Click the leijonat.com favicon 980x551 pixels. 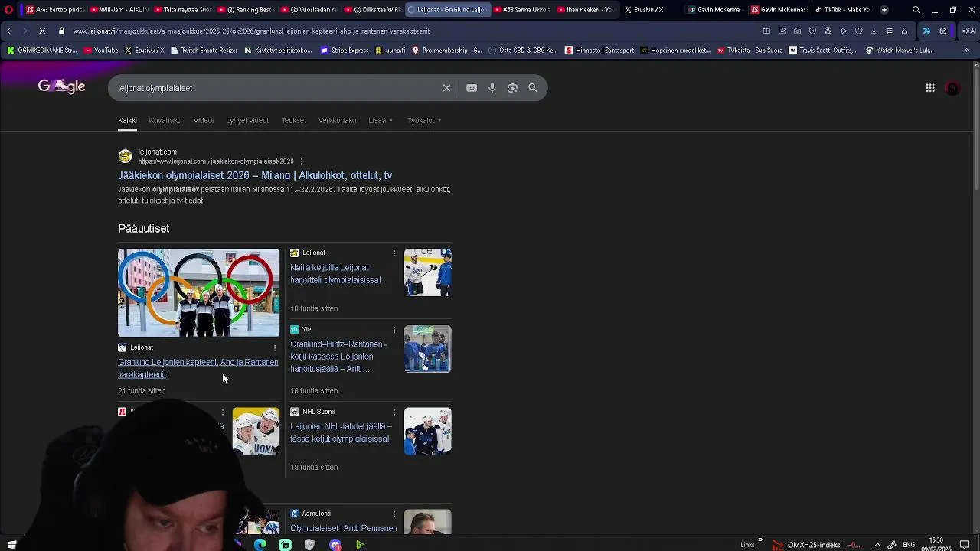tap(125, 156)
